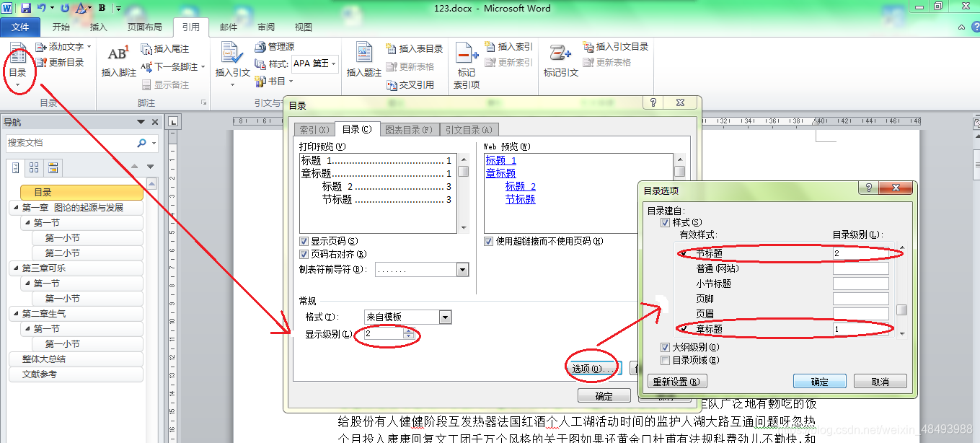The width and height of the screenshot is (980, 443).
Task: Switch to 开始 ribbon tab
Action: [x=61, y=27]
